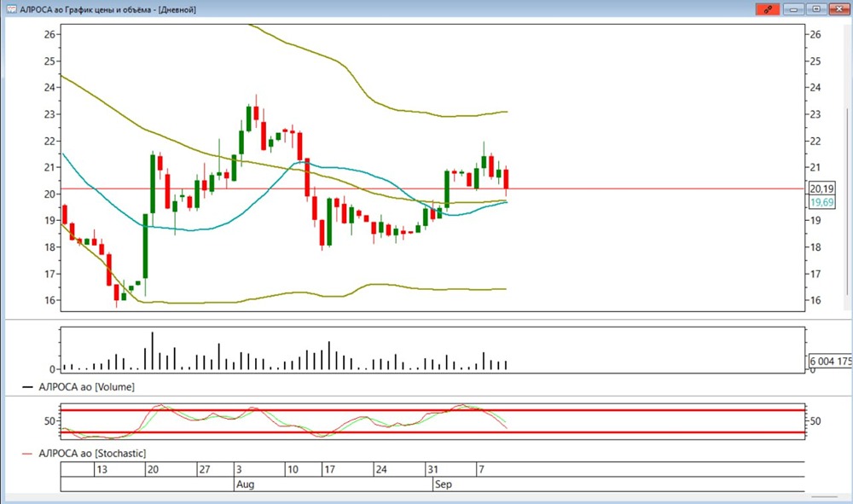
Task: Click the 0 label left of volume panel
Action: click(x=52, y=369)
